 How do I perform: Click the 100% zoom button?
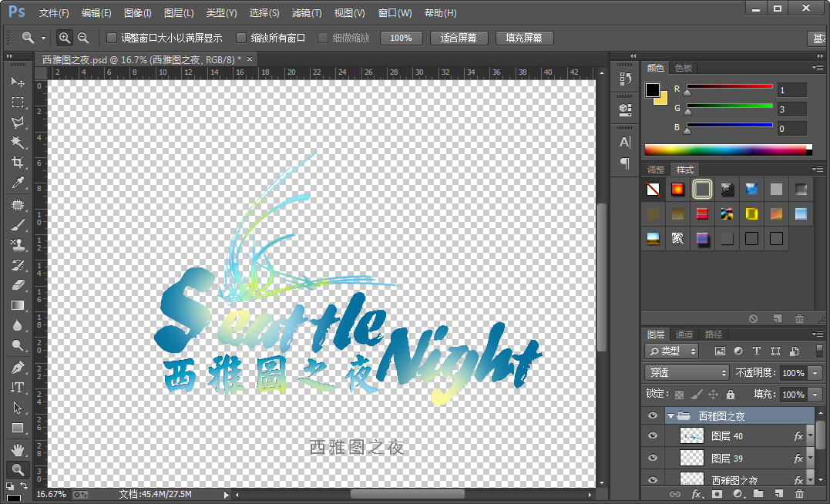(x=402, y=38)
